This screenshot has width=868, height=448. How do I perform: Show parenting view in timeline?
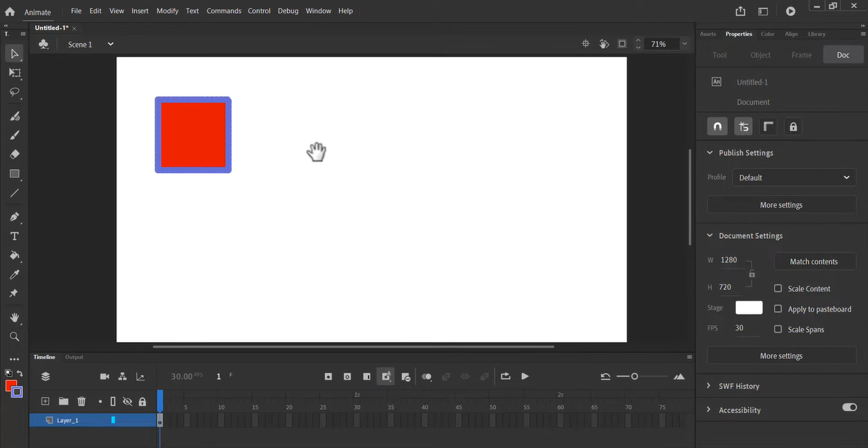[x=123, y=377]
